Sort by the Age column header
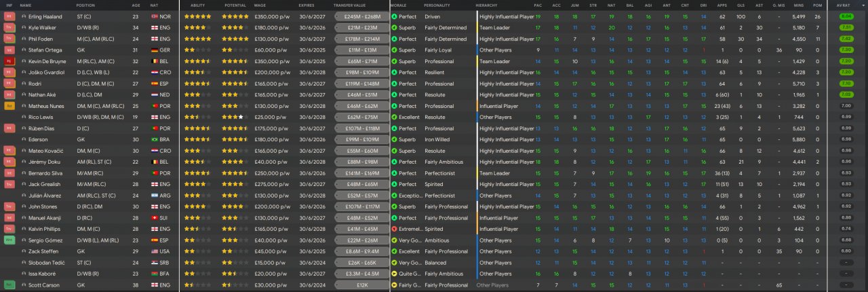This screenshot has width=868, height=292. 136,5
